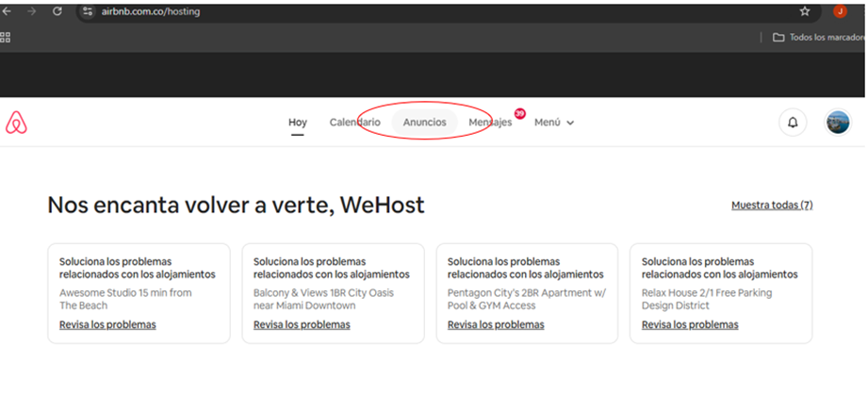Click the browser forward arrow

[x=31, y=11]
